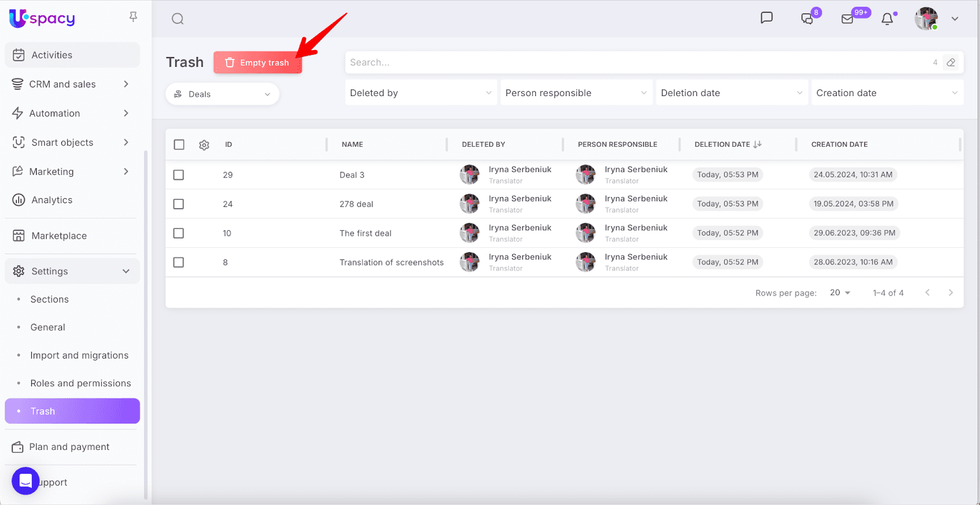Check the box for Deal 3 row
This screenshot has width=980, height=505.
click(179, 175)
